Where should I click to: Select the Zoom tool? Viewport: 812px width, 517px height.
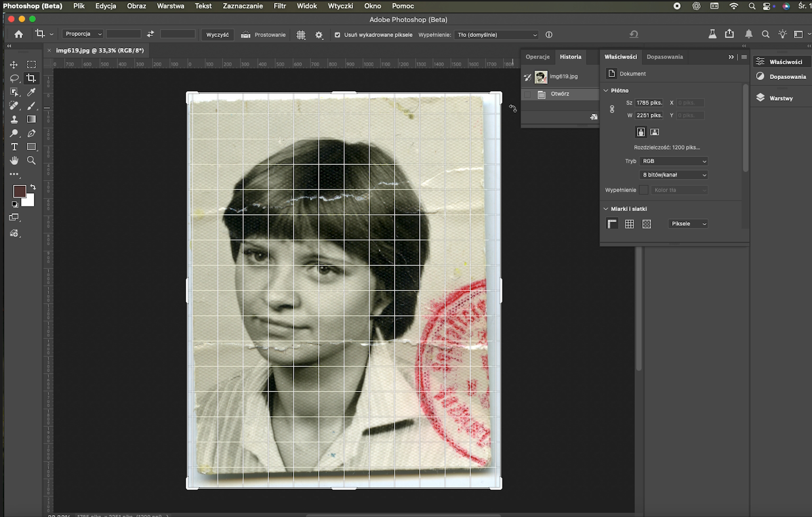[x=31, y=160]
